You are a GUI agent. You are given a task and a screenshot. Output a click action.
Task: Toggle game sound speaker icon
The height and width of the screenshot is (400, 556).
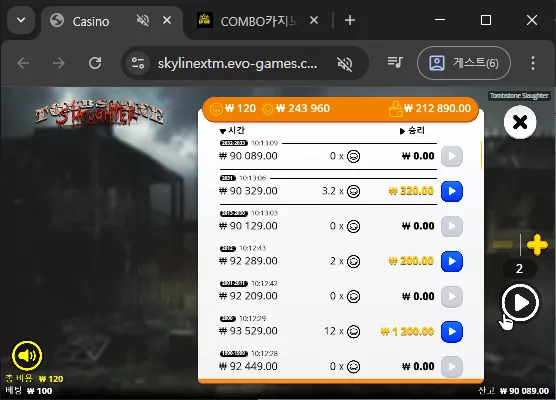(27, 355)
